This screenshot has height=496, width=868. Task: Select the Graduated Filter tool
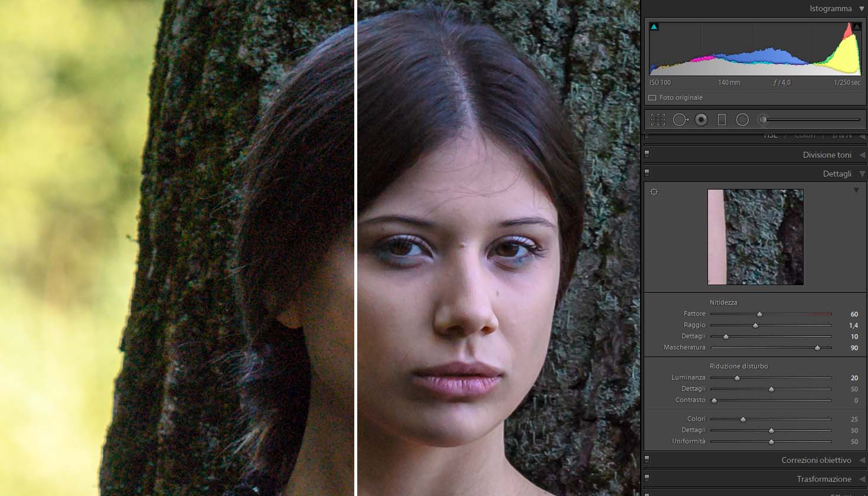(x=722, y=120)
